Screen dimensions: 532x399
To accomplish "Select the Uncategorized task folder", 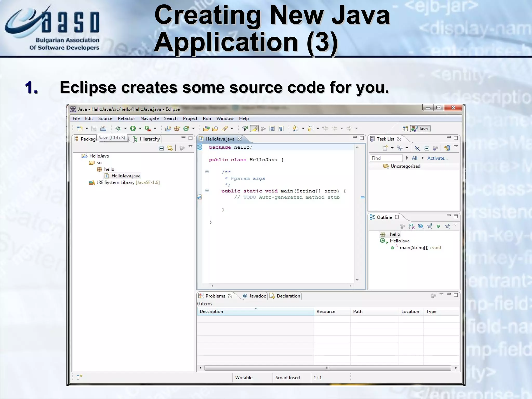I will (402, 166).
